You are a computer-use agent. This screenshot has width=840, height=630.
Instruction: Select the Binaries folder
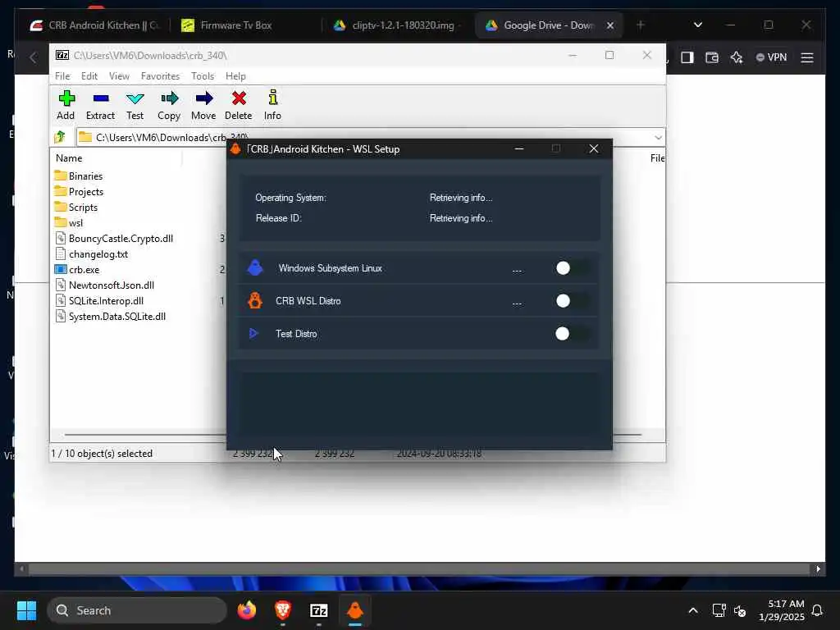(78, 176)
